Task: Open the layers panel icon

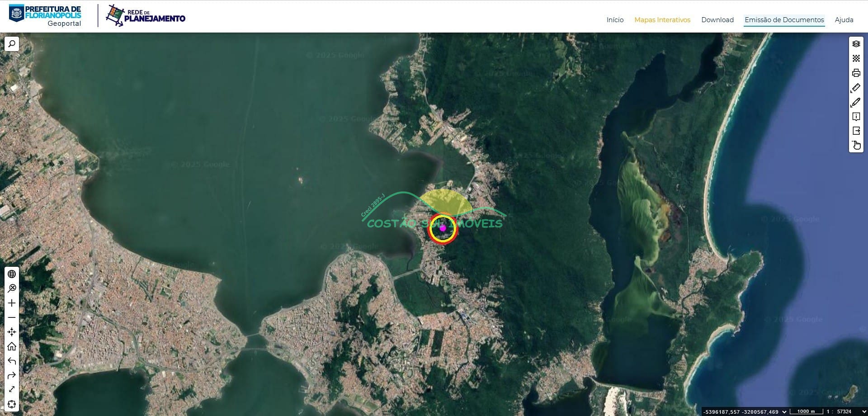Action: [856, 44]
